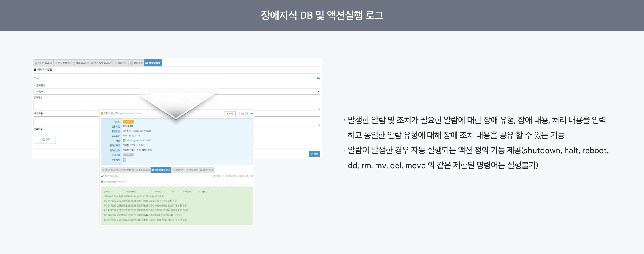
Task: Open the 액션 실행 로그(1) tab in the lower panel
Action: tap(161, 170)
